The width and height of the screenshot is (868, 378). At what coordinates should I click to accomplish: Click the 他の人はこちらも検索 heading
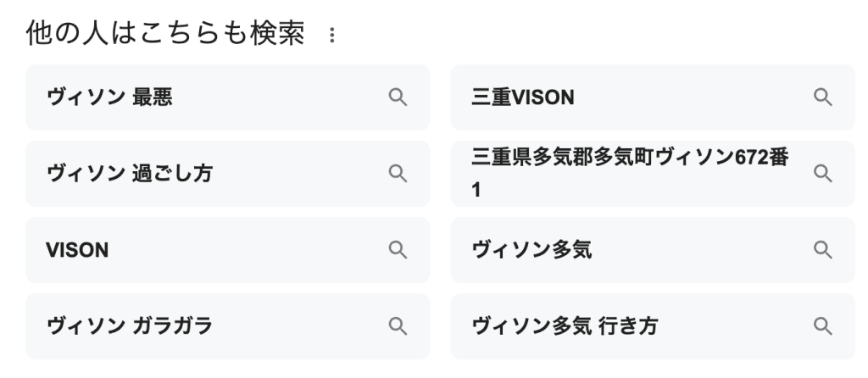coord(165,34)
